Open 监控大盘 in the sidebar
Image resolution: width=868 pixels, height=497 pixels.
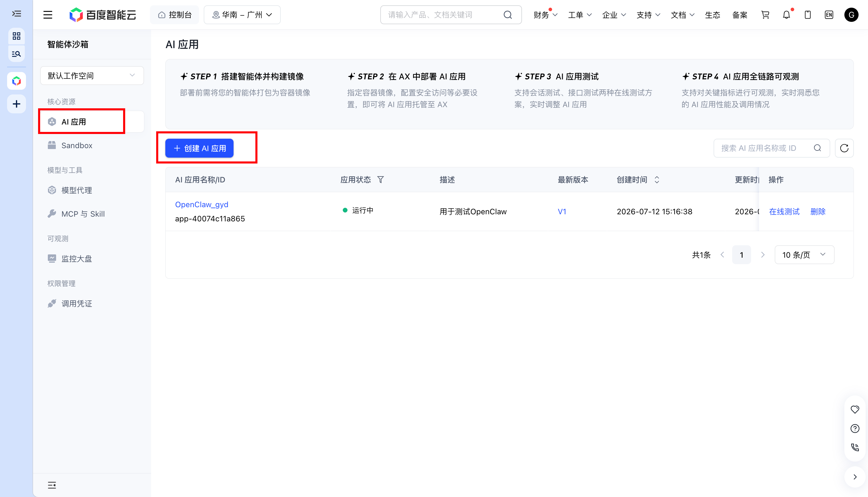92,259
